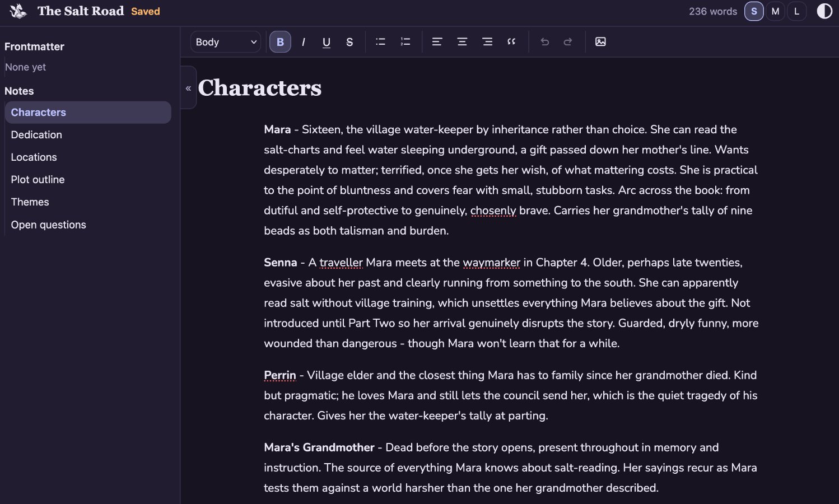The width and height of the screenshot is (839, 504).
Task: Click the 236 words counter
Action: (713, 11)
